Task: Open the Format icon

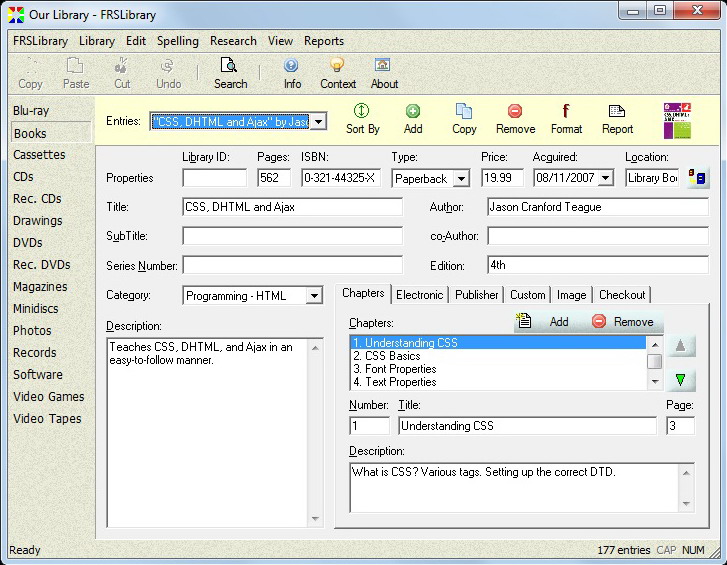Action: point(566,119)
